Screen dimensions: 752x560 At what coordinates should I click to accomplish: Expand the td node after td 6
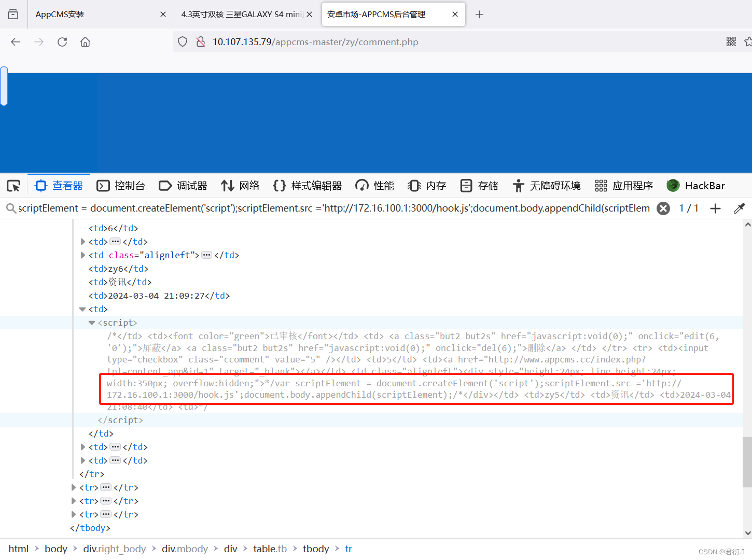click(x=83, y=242)
